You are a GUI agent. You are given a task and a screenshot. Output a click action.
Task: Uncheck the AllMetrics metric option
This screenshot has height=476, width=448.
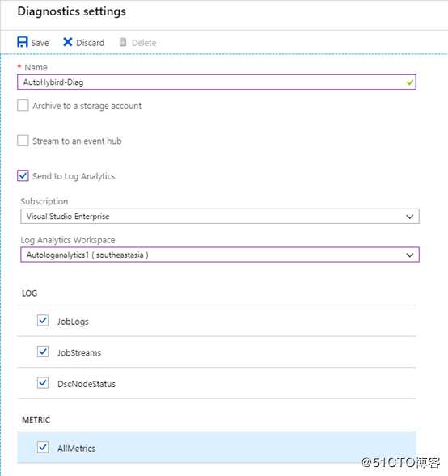click(43, 447)
